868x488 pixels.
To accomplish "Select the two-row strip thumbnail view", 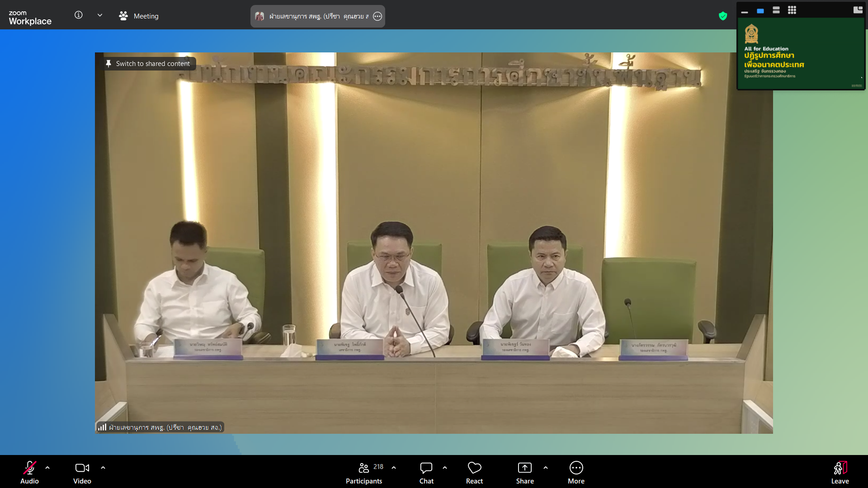I will click(776, 10).
